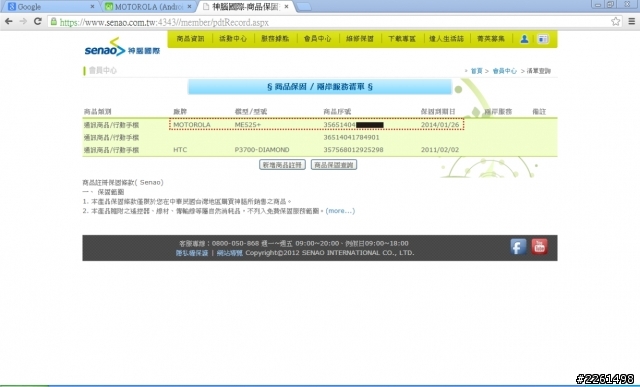Expand terms with (more...) link
This screenshot has height=387, width=640.
click(x=340, y=211)
